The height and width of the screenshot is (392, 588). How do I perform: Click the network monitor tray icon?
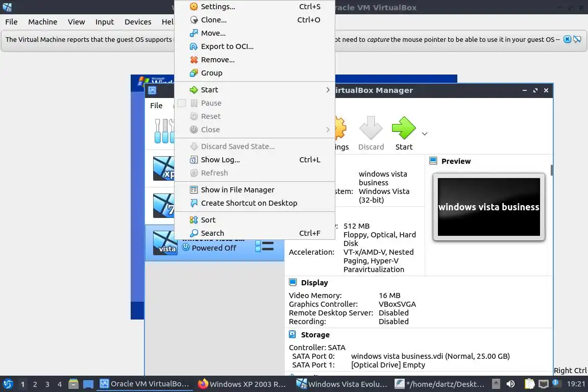(544, 384)
